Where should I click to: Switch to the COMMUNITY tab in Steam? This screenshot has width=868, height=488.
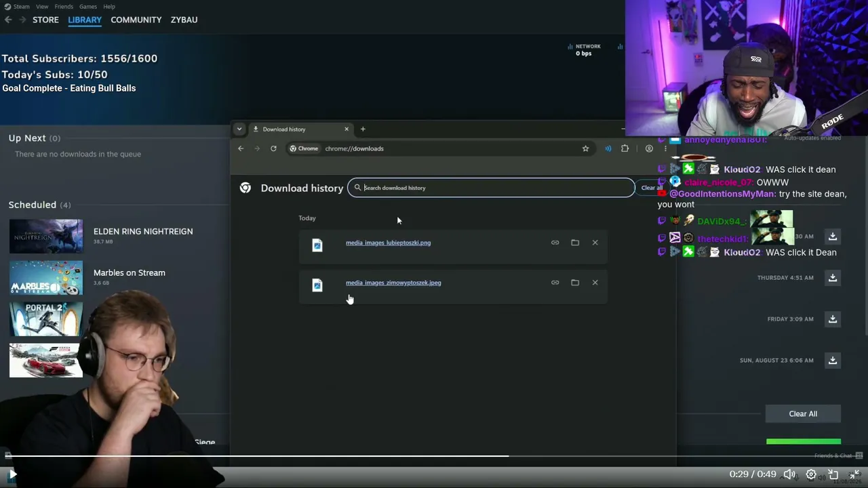point(136,20)
